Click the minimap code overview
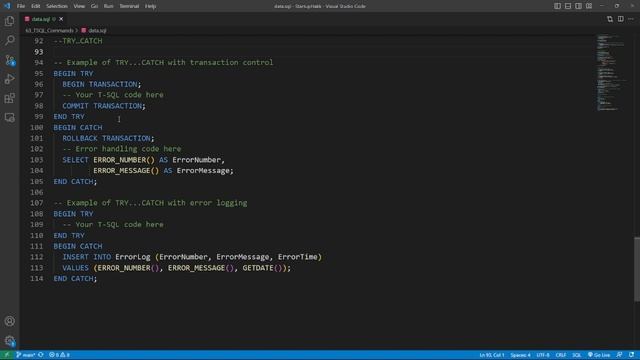640x360 pixels. (610, 73)
